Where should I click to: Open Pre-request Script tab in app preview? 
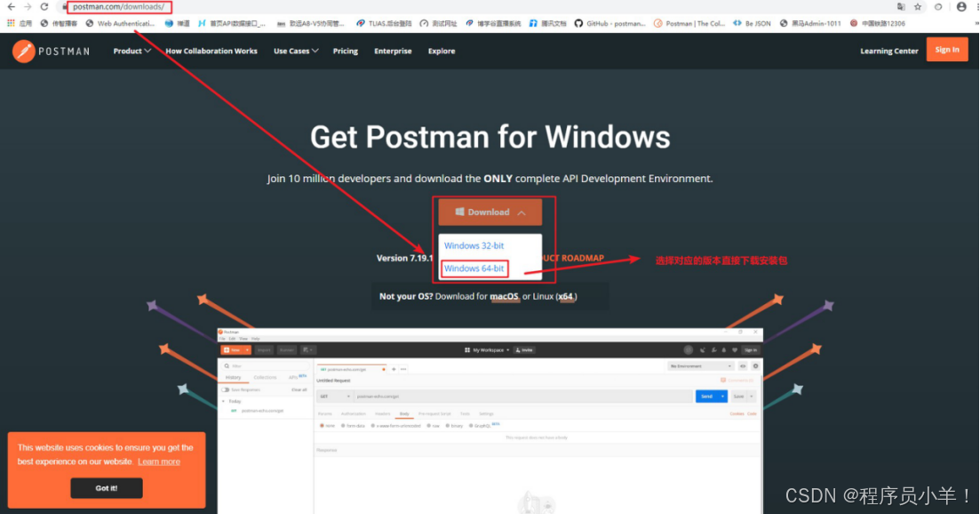(x=434, y=414)
